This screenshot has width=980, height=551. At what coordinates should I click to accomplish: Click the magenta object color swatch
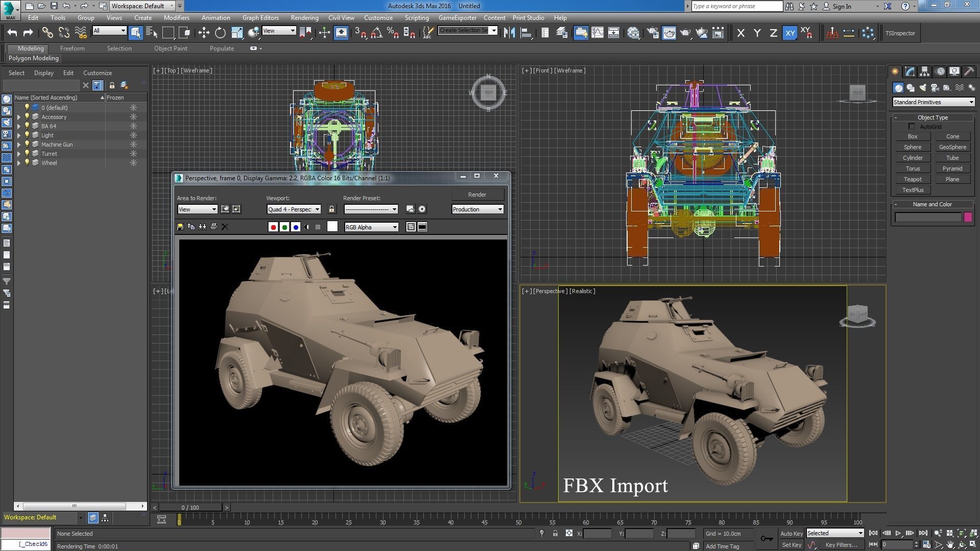[968, 217]
